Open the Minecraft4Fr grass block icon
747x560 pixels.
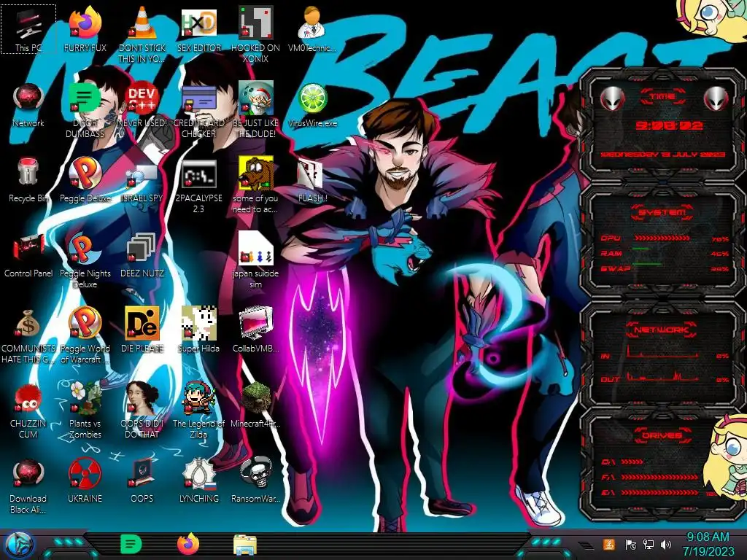tap(255, 405)
